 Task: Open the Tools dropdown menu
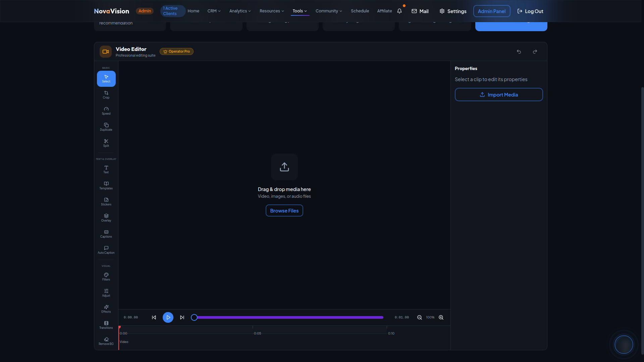pos(300,11)
